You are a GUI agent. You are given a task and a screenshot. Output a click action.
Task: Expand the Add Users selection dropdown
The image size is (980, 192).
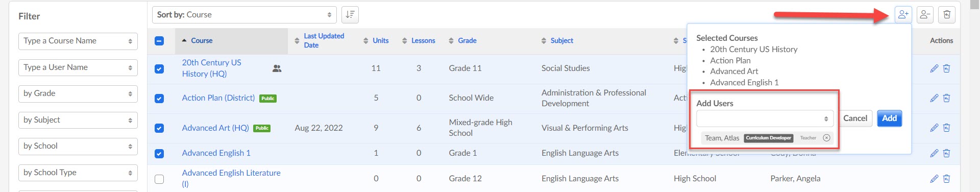click(x=765, y=118)
